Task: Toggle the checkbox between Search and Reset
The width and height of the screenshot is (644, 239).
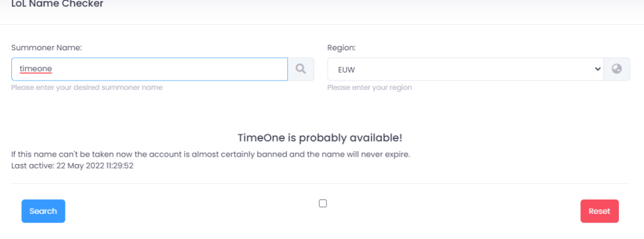Action: coord(323,203)
